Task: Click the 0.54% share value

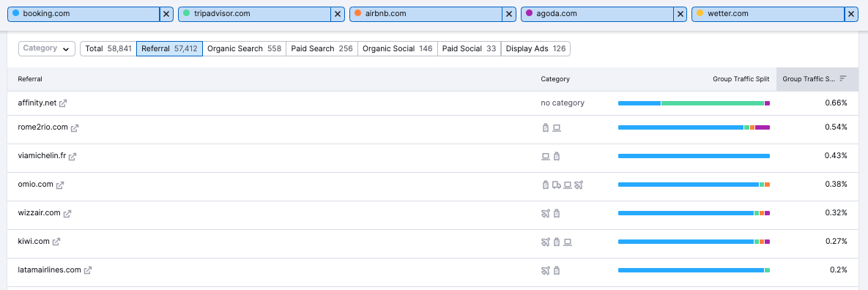Action: (x=836, y=128)
